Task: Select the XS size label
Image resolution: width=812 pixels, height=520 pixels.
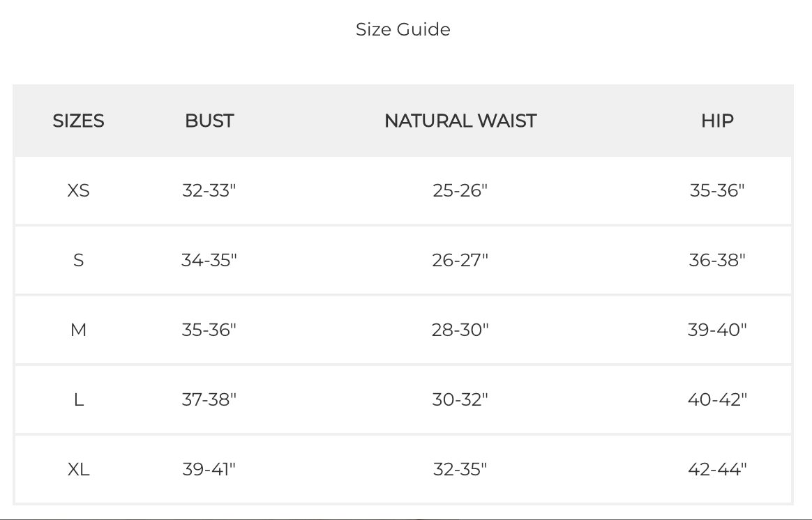Action: [78, 190]
